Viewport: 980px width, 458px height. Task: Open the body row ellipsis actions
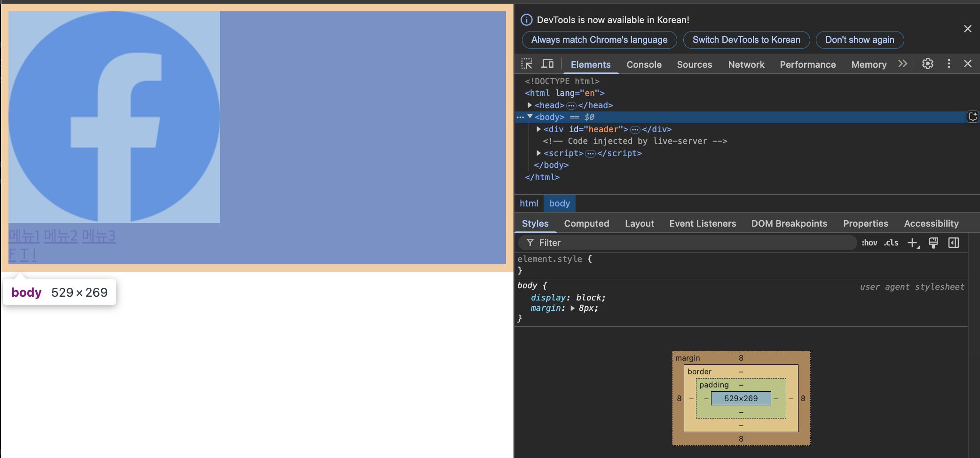[x=520, y=117]
